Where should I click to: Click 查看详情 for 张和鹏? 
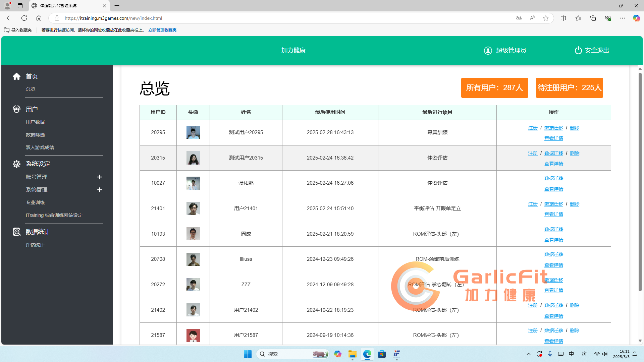tap(553, 189)
